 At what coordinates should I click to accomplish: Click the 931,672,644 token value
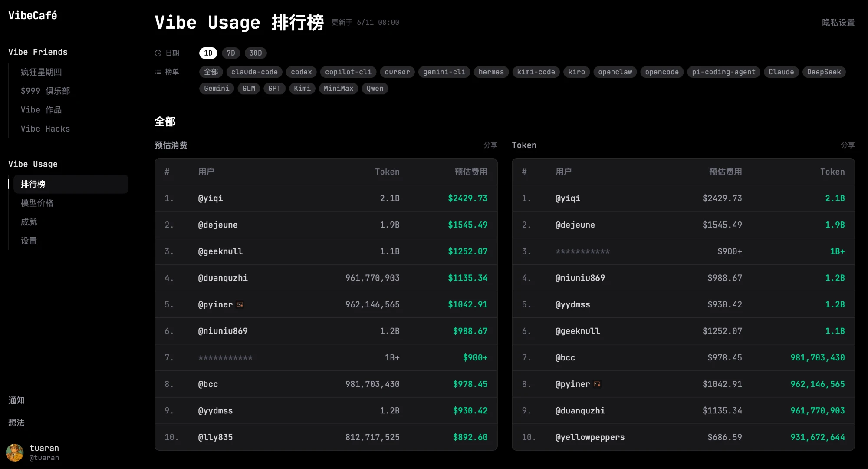(x=818, y=437)
